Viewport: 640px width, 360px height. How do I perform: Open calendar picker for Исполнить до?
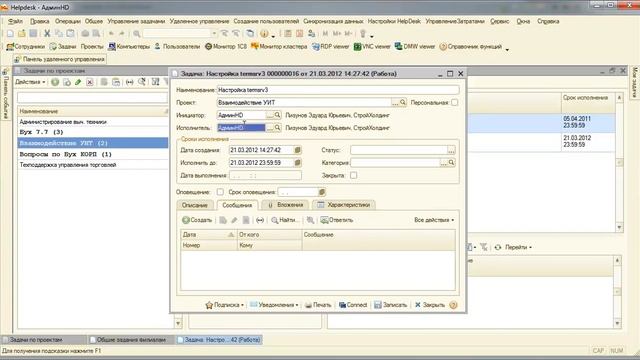point(298,163)
